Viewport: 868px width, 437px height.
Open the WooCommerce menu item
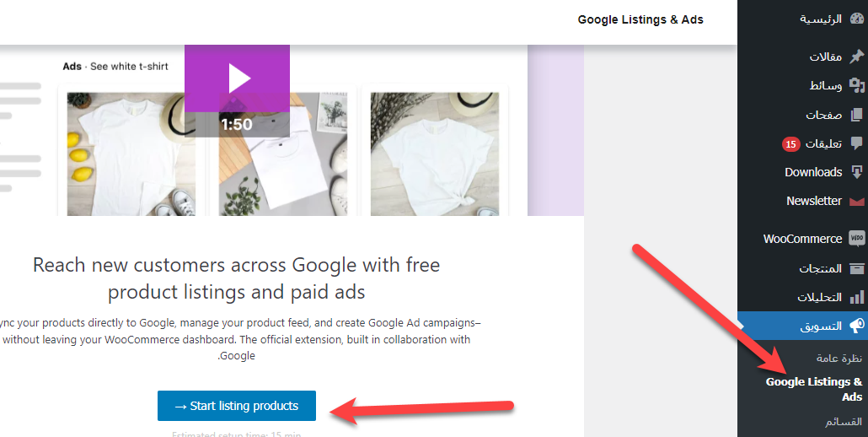pyautogui.click(x=802, y=239)
